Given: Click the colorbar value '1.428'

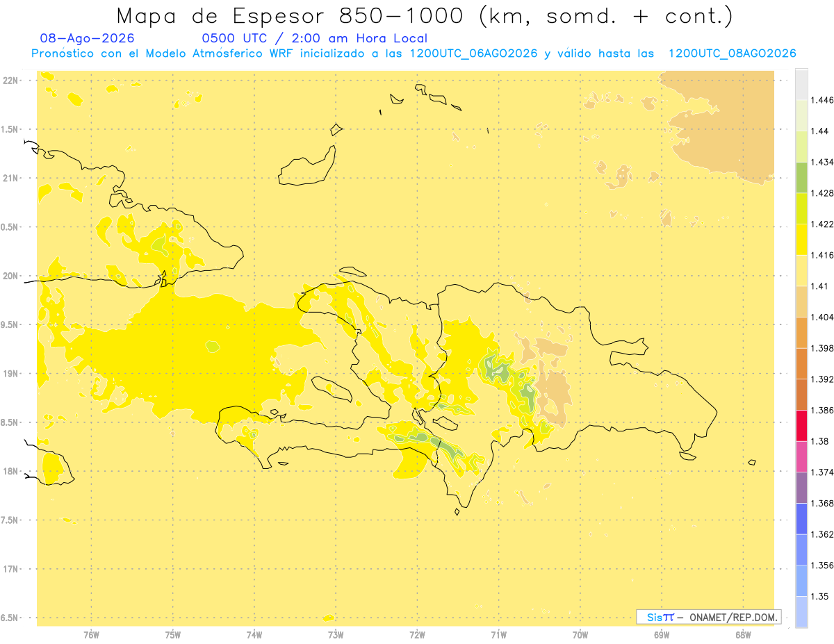Looking at the screenshot, I should (824, 192).
